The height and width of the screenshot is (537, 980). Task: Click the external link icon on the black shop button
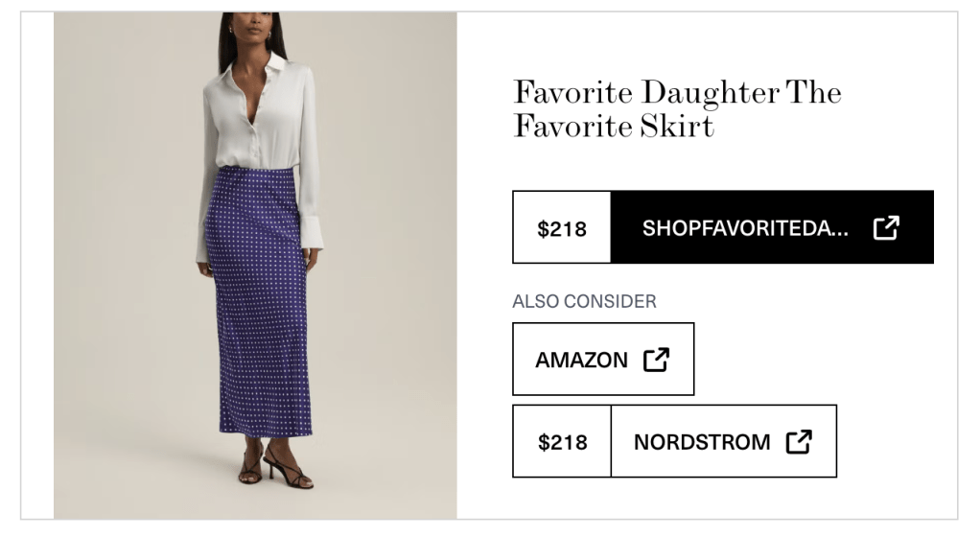click(886, 228)
